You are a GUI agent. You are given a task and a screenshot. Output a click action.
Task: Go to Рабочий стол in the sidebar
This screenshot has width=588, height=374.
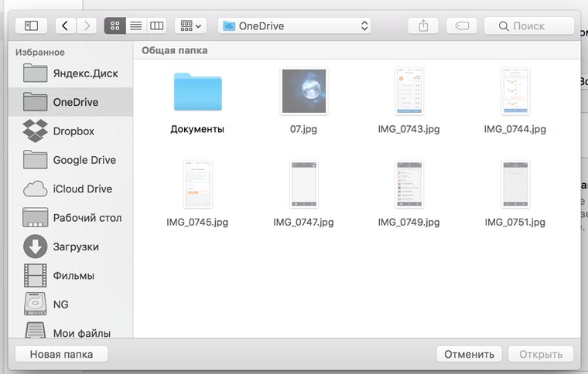70,217
